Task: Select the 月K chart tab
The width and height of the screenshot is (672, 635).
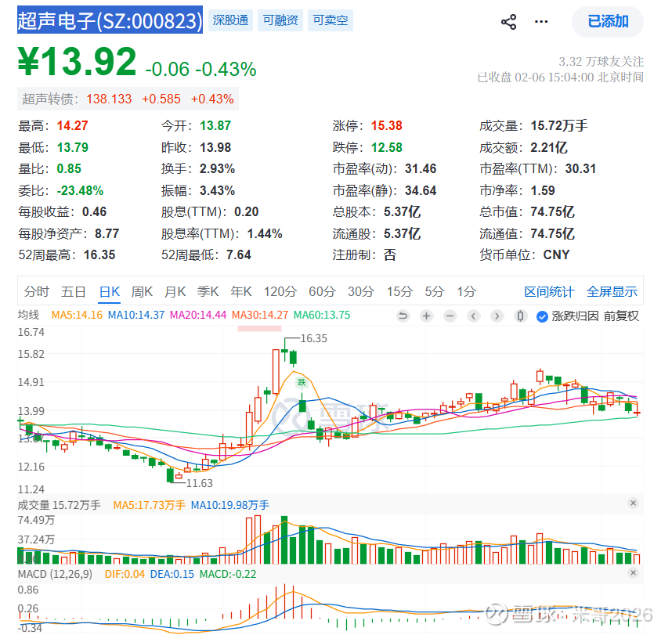Action: (175, 292)
